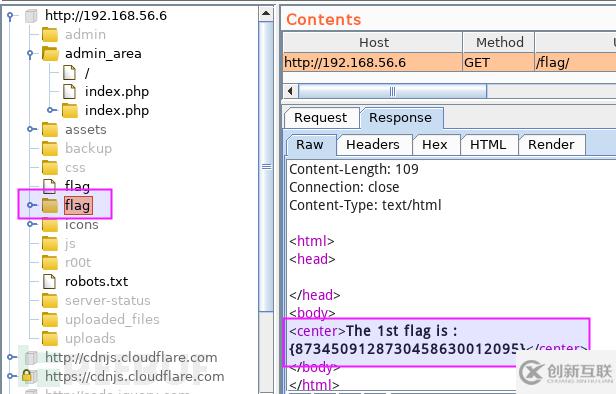Select the uploaded_files tree entry
This screenshot has height=394, width=616.
click(x=112, y=320)
